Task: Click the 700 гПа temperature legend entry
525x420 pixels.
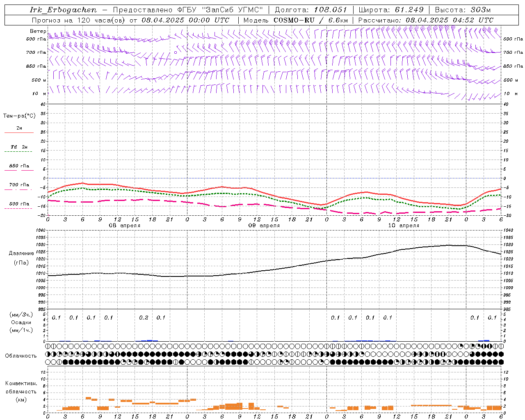Action: (19, 185)
